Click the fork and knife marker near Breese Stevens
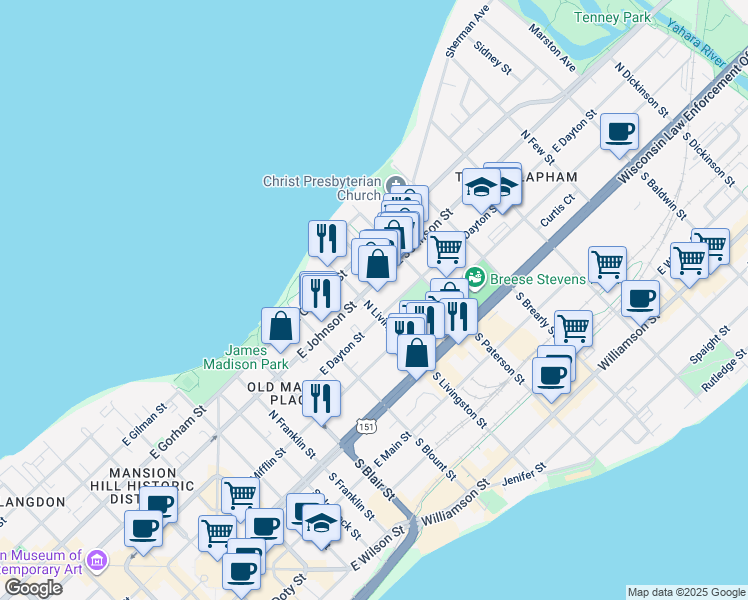Viewport: 748px width, 600px height. [458, 318]
